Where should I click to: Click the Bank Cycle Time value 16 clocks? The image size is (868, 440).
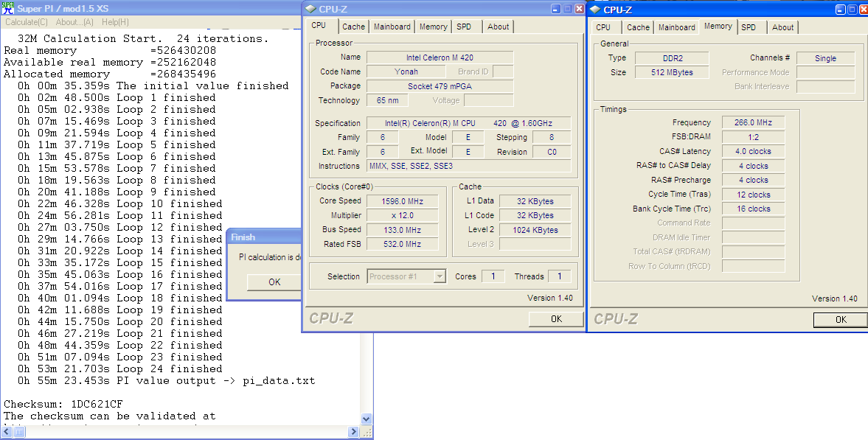[x=753, y=209]
